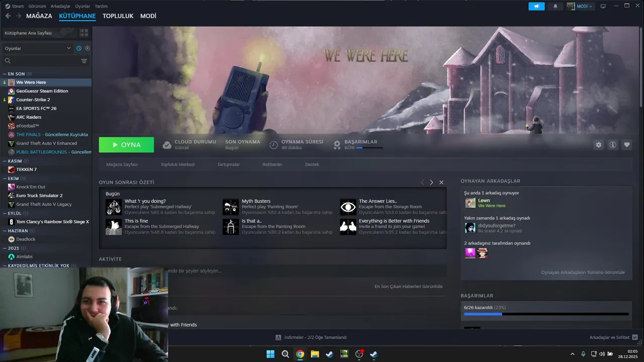Expand the Oyunlar category dropdown

(38, 48)
